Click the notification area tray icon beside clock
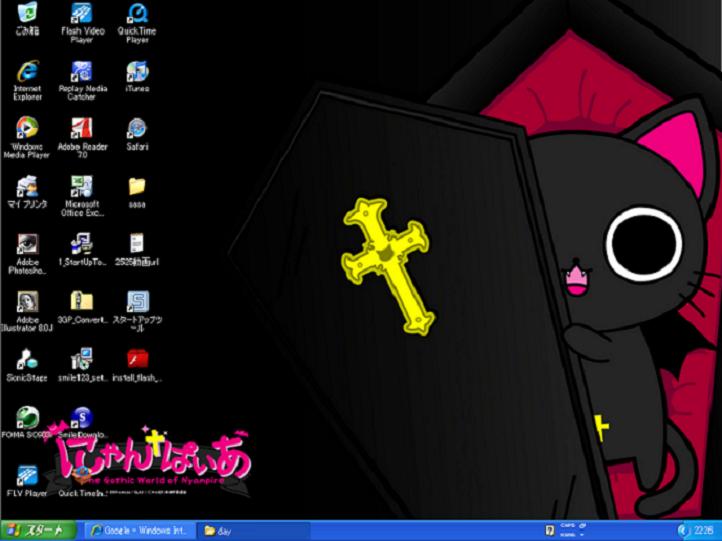Image resolution: width=722 pixels, height=541 pixels. [x=684, y=531]
